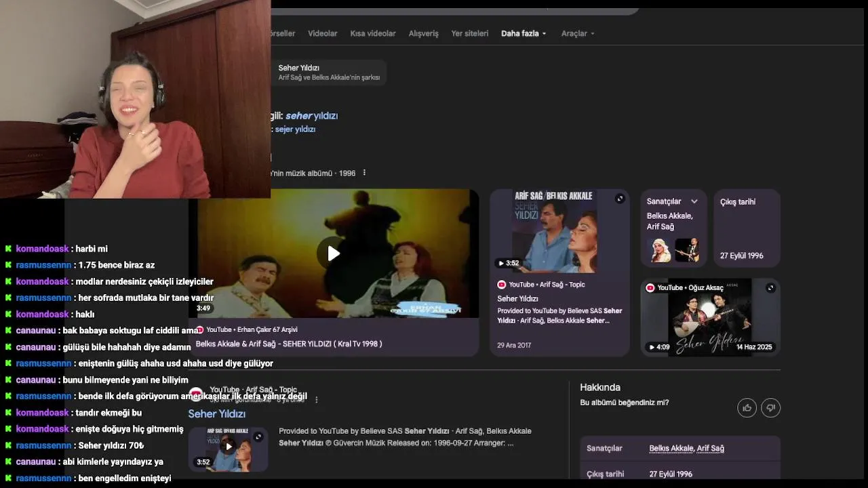This screenshot has width=868, height=488.
Task: Expand the Sanatçılar card chevron
Action: click(694, 201)
